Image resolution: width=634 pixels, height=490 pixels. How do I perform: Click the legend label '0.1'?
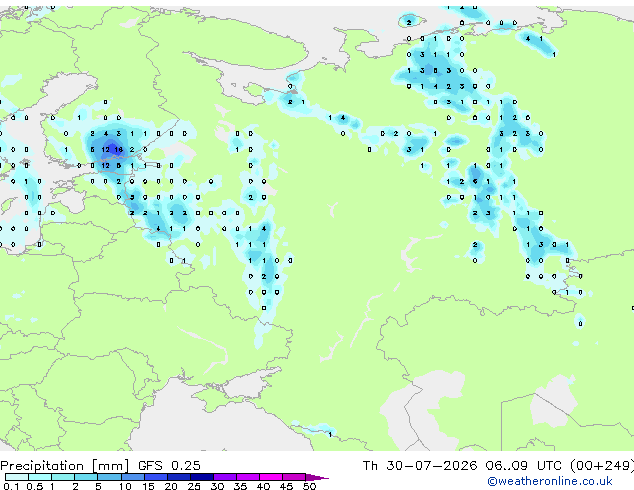click(11, 486)
